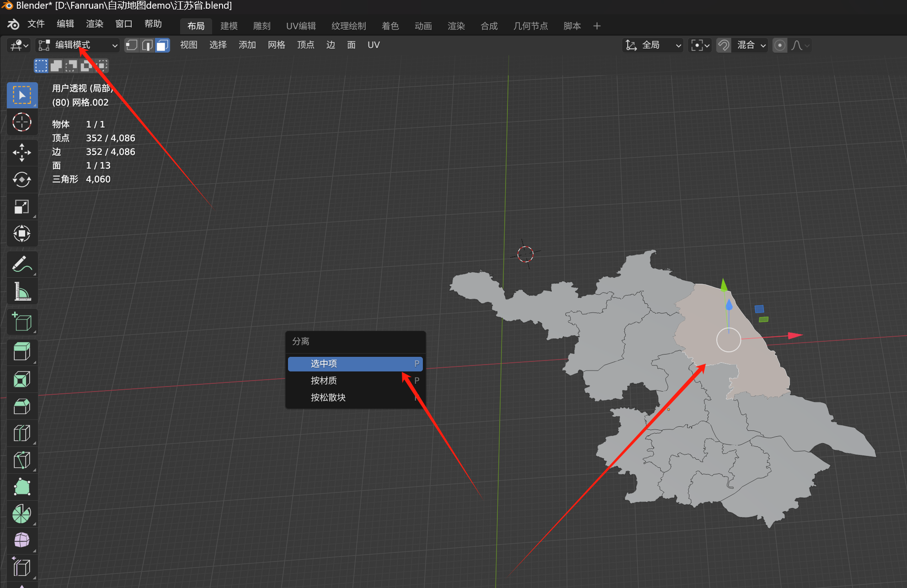Choose the extend selection mode icon
The width and height of the screenshot is (907, 588).
56,66
